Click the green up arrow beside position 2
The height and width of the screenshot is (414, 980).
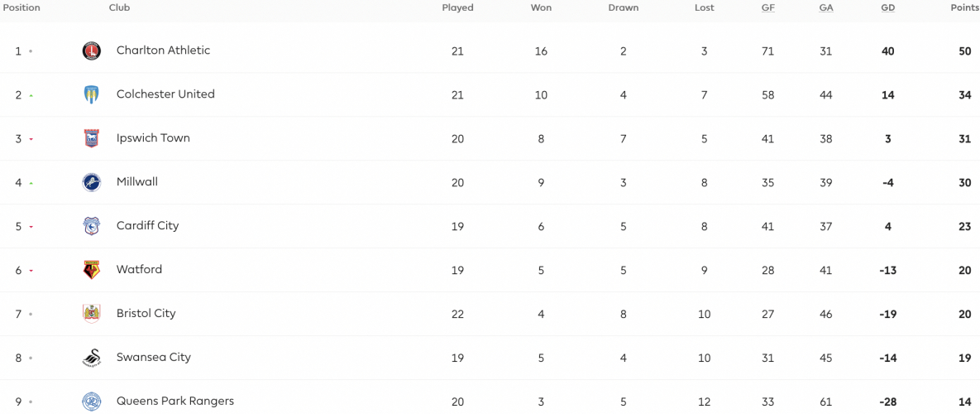(x=31, y=96)
